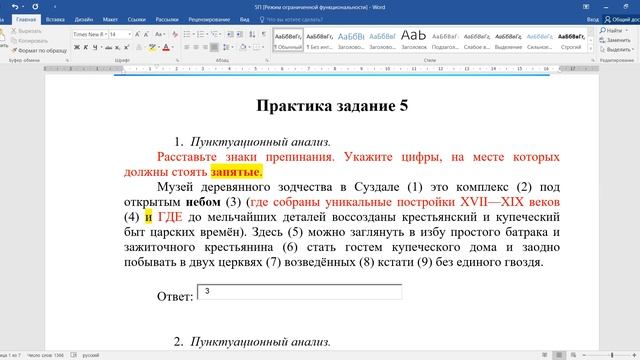
Task: Apply Без интервала style
Action: pos(320,40)
